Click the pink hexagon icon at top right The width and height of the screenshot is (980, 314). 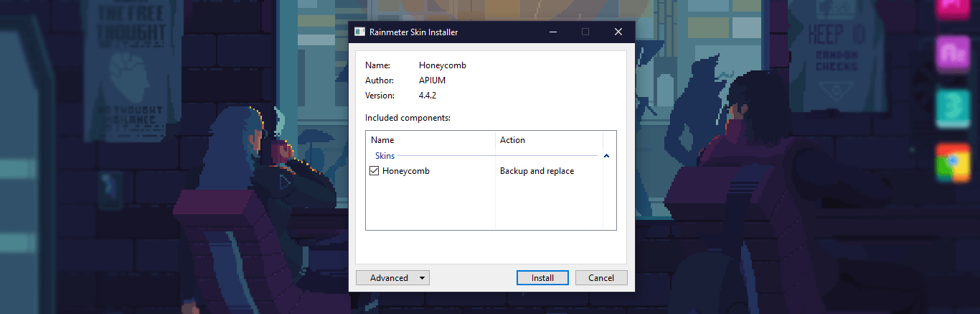pyautogui.click(x=953, y=7)
